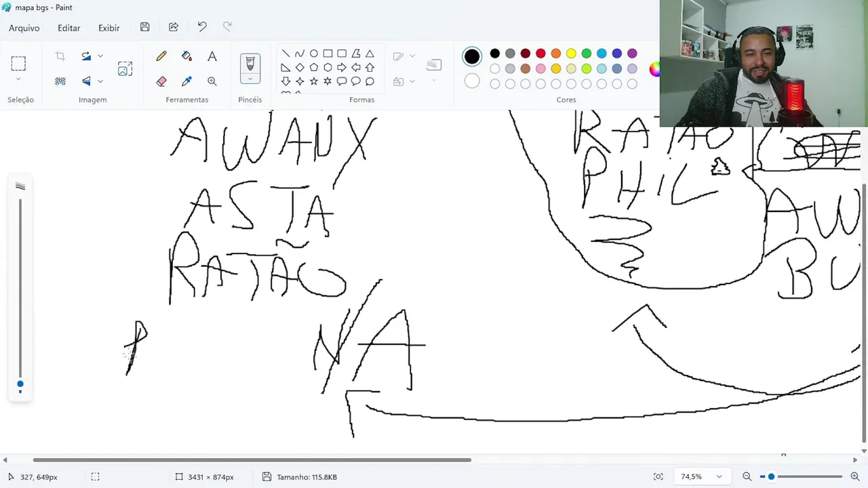Screen dimensions: 868x488
Task: Click the crop image icon
Action: [x=60, y=56]
